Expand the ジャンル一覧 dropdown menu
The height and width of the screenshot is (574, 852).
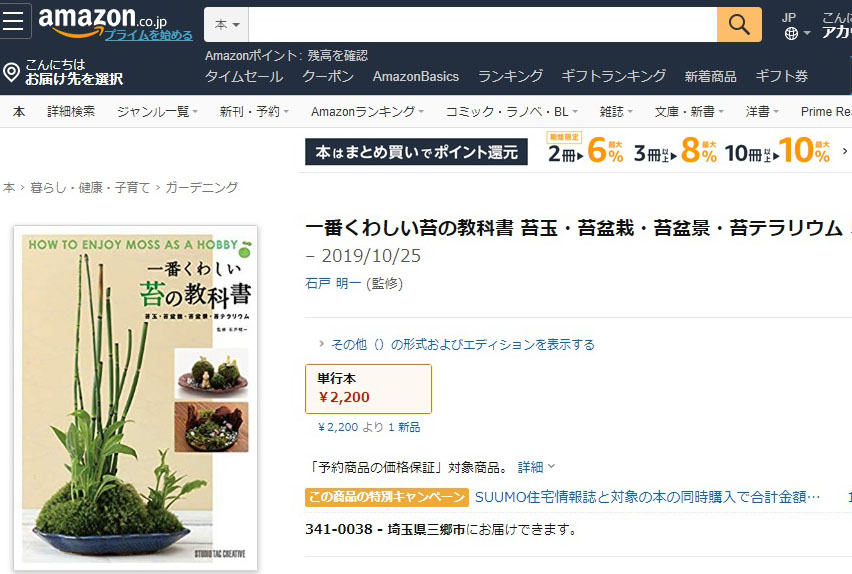click(157, 111)
